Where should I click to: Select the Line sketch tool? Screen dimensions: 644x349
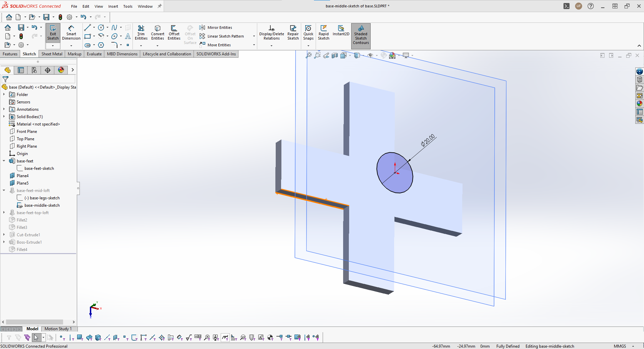pyautogui.click(x=88, y=28)
